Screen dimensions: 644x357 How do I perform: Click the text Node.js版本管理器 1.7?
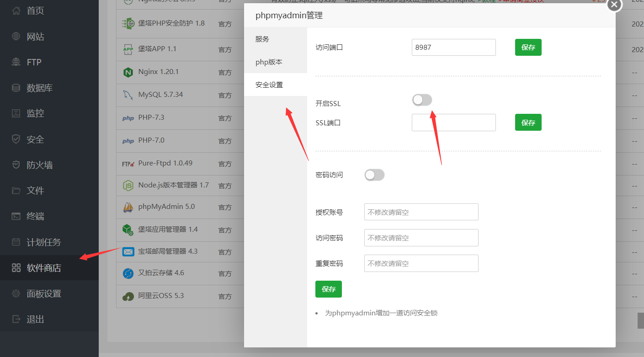[x=173, y=185]
